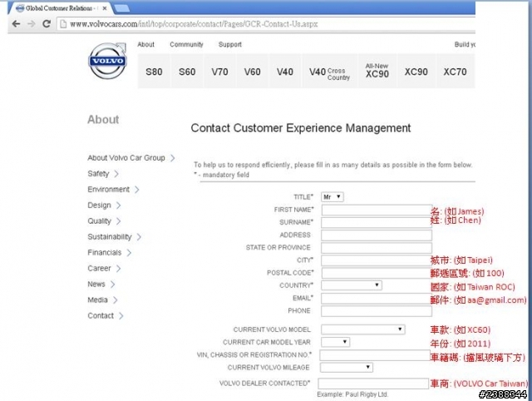Open the Current Volvo Mileage dropdown
532x401 pixels.
(347, 368)
